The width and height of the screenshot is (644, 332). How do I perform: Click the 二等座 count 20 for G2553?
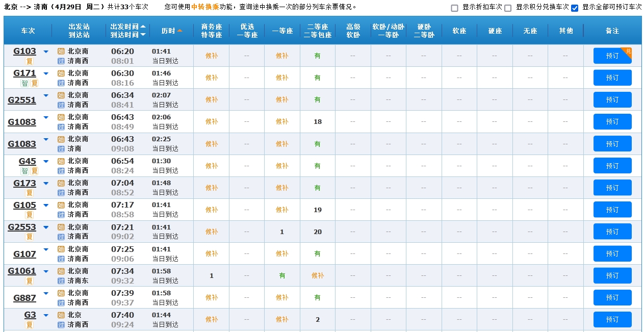click(x=318, y=232)
